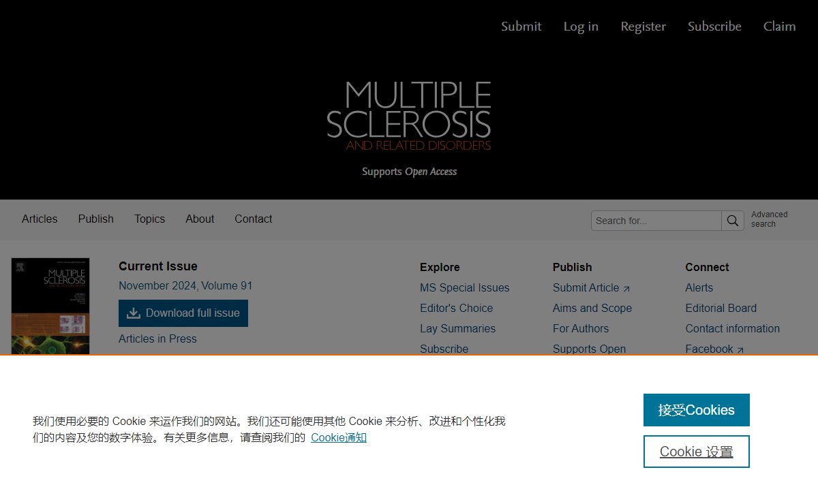This screenshot has width=818, height=504.
Task: Click Subscribe in the top header
Action: pos(714,27)
